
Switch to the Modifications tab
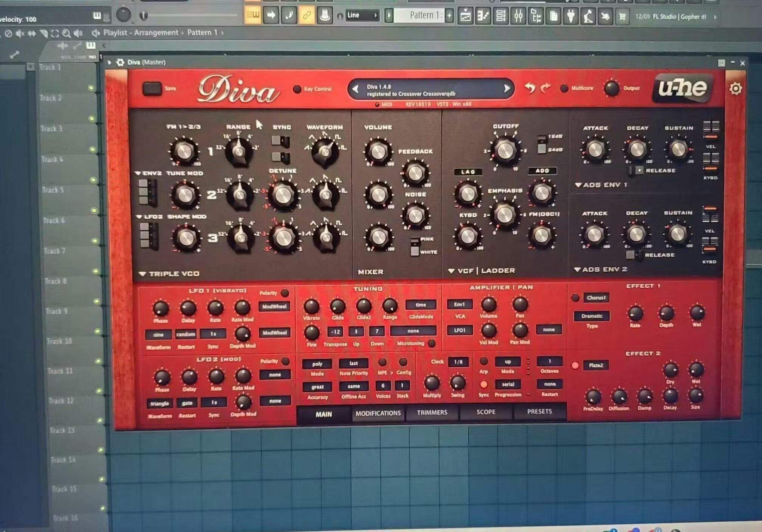(378, 413)
